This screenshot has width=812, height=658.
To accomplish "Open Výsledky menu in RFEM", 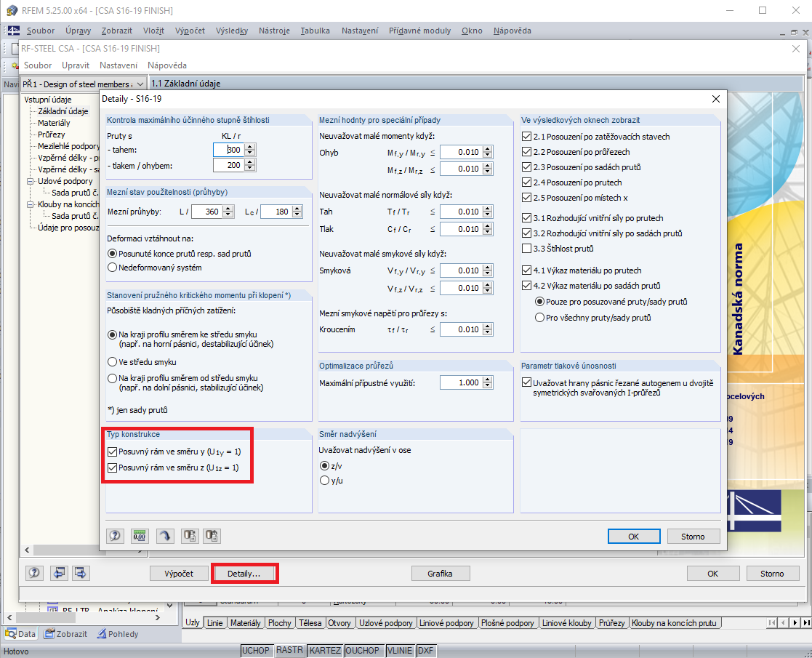I will pyautogui.click(x=231, y=31).
